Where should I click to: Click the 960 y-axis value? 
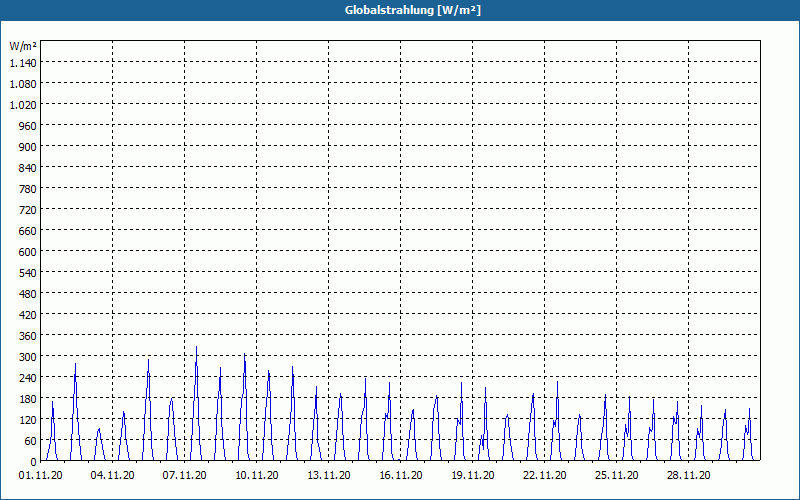click(x=28, y=126)
